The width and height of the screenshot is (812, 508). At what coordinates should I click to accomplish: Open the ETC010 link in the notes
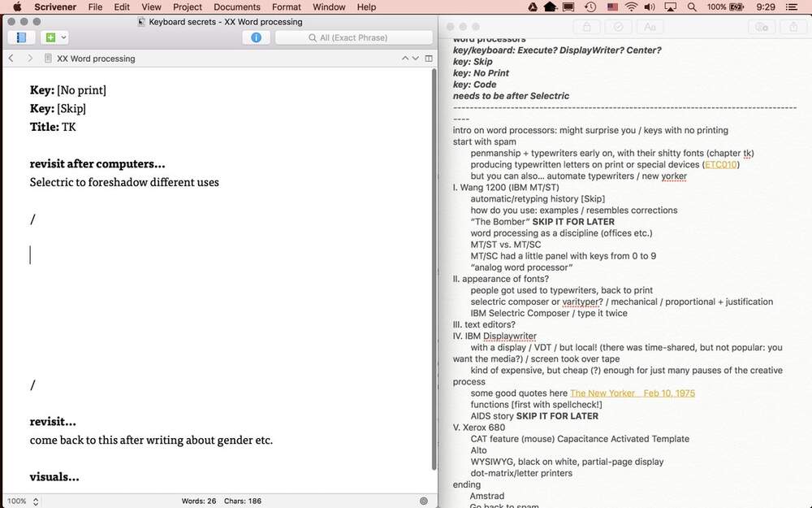721,164
